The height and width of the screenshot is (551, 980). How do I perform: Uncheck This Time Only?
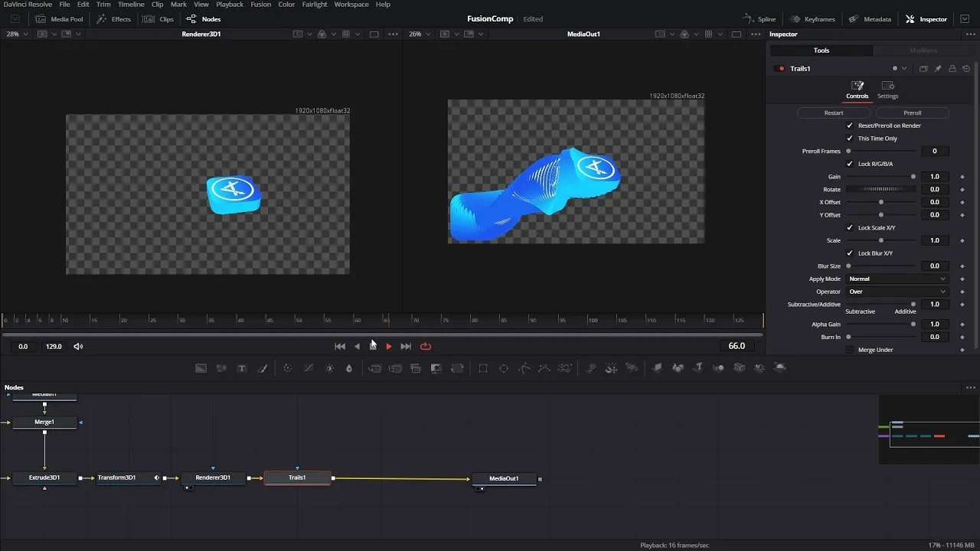coord(849,139)
